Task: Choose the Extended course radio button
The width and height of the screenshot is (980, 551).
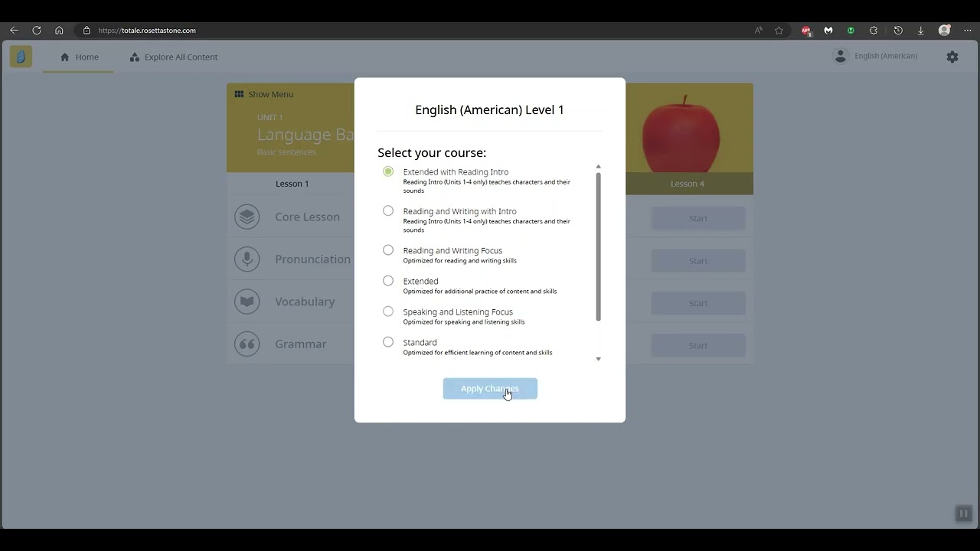Action: (x=388, y=280)
